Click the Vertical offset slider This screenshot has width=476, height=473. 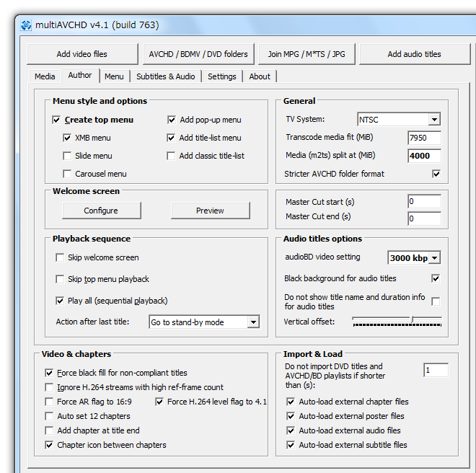tap(397, 321)
